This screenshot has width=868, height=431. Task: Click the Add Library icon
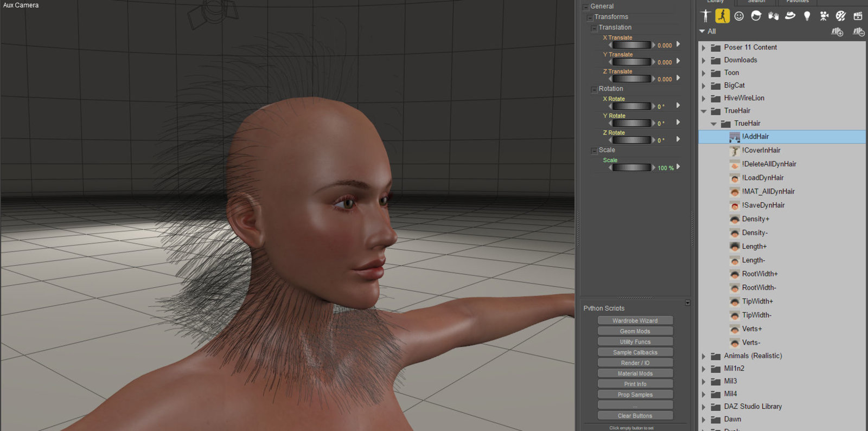(x=837, y=32)
